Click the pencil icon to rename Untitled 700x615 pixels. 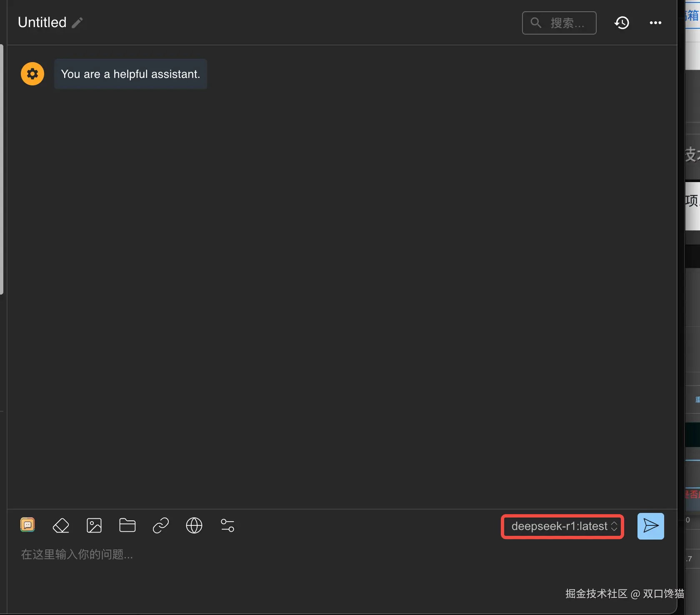(x=77, y=22)
